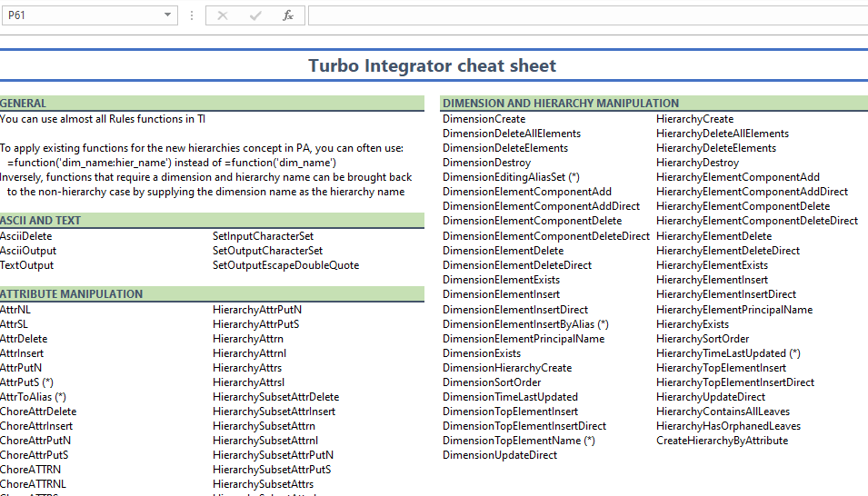Click the TextOutput cell
The image size is (868, 496).
click(x=27, y=265)
